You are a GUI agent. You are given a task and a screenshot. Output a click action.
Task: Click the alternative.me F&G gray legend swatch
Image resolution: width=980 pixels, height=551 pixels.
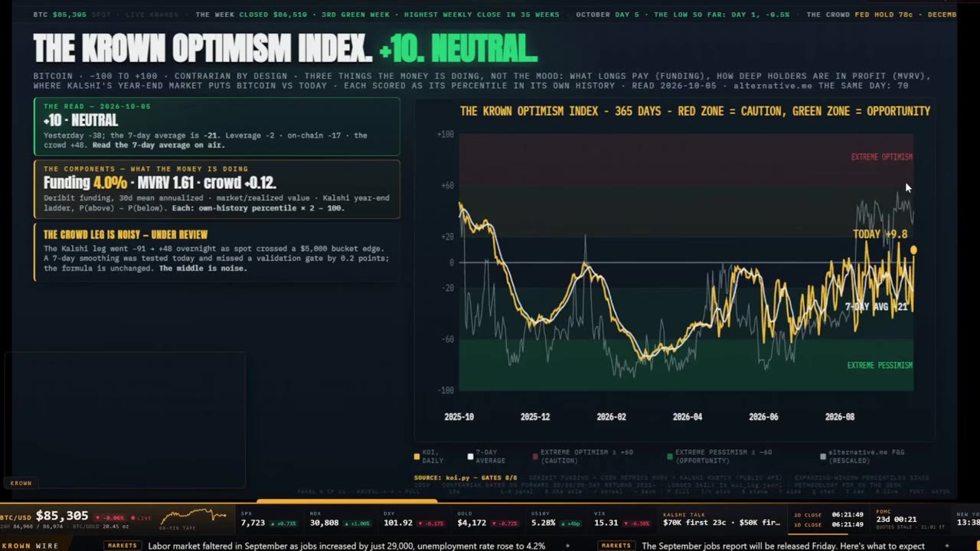pyautogui.click(x=823, y=456)
